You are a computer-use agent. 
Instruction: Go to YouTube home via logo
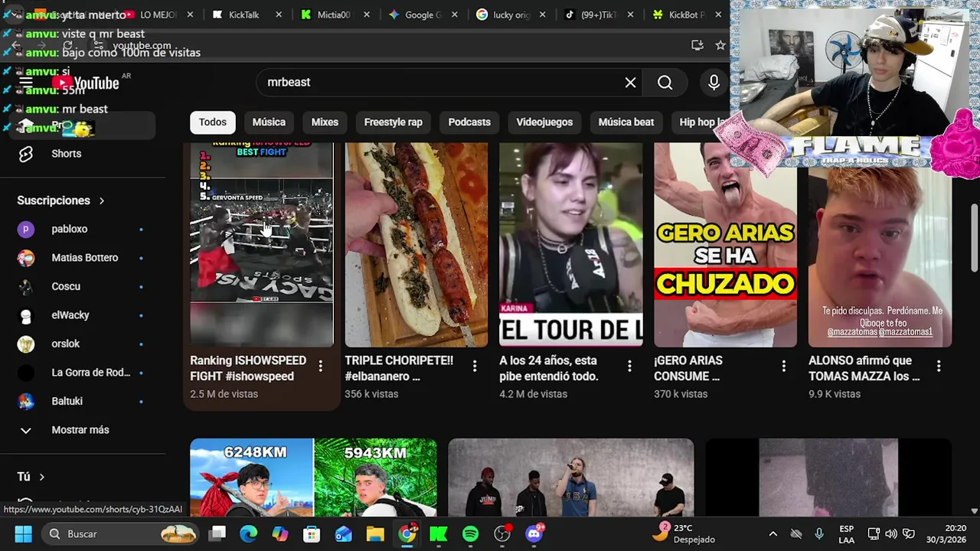tap(86, 83)
